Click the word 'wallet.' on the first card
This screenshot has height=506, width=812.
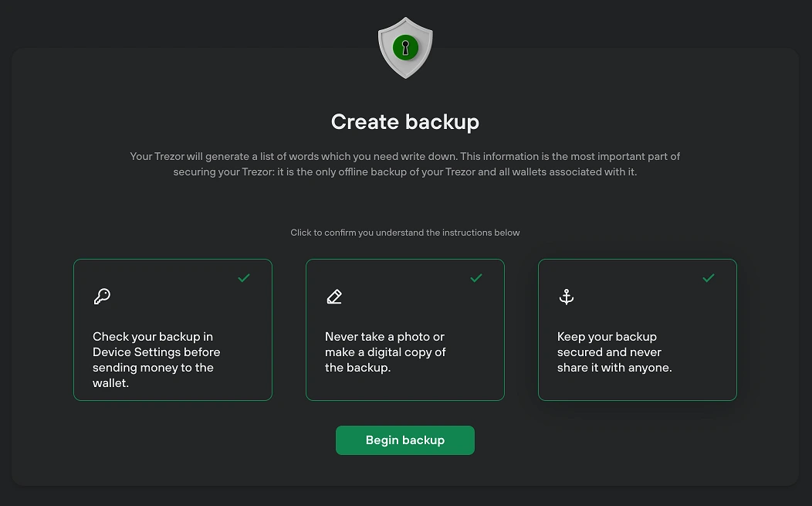(111, 383)
